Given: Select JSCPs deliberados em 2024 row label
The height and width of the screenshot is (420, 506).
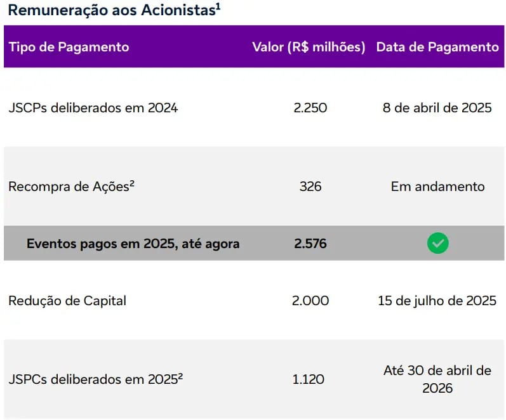Looking at the screenshot, I should click(x=93, y=108).
